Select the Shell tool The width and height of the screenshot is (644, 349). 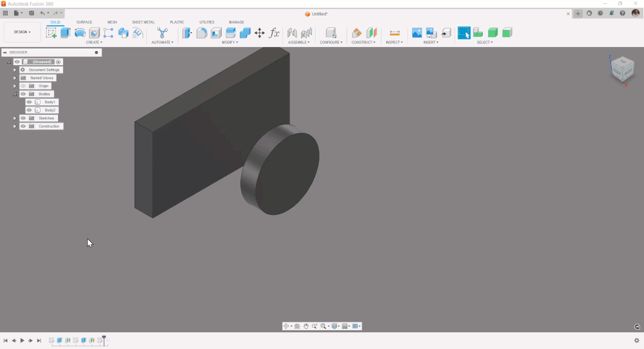click(x=216, y=33)
